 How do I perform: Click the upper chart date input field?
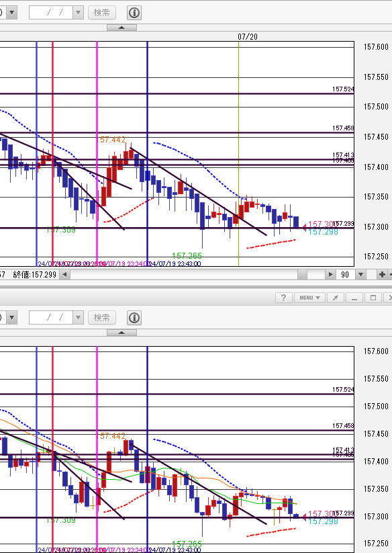click(x=51, y=13)
